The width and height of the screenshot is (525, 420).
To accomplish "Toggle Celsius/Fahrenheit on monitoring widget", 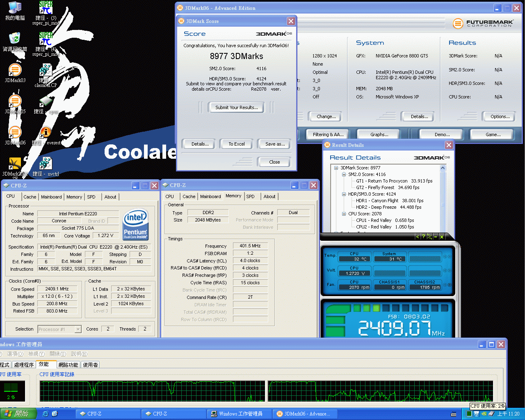I will click(x=429, y=237).
